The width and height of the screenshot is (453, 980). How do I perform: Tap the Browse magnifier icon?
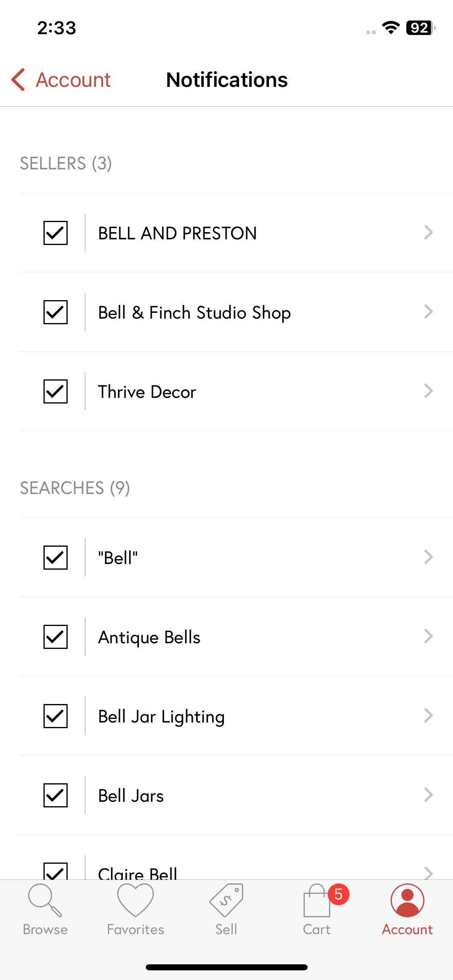coord(45,900)
